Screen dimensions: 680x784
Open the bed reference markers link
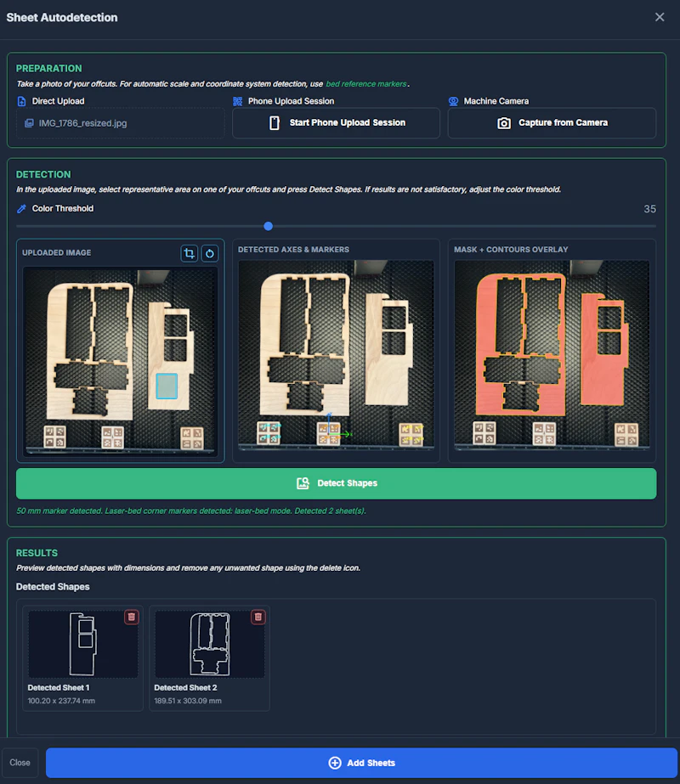click(366, 84)
